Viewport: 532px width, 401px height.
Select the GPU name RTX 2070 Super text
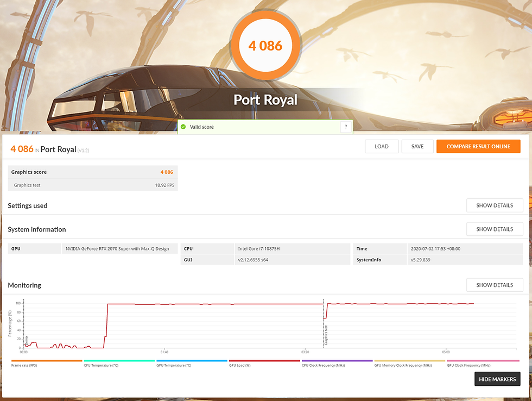pyautogui.click(x=117, y=248)
